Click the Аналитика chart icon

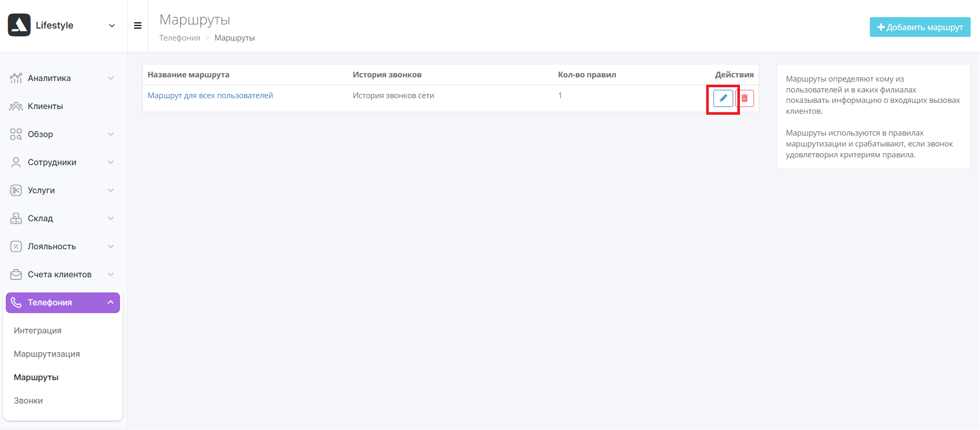coord(16,78)
